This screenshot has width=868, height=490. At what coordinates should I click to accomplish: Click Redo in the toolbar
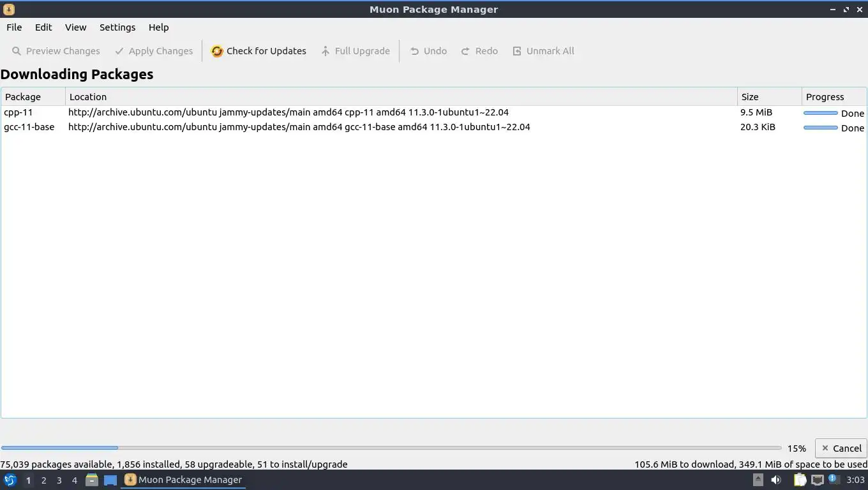click(x=479, y=51)
